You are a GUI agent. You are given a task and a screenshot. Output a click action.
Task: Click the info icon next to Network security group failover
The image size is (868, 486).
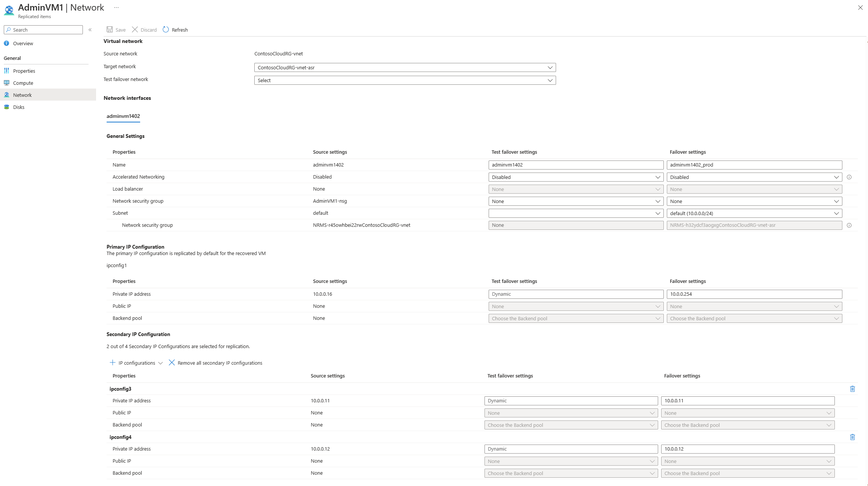(849, 225)
